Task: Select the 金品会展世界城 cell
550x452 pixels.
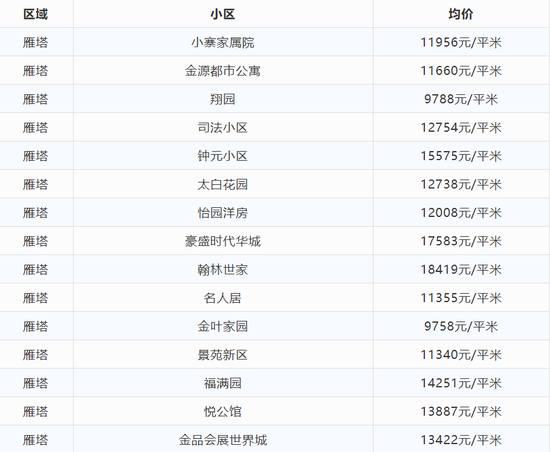Action: 223,440
